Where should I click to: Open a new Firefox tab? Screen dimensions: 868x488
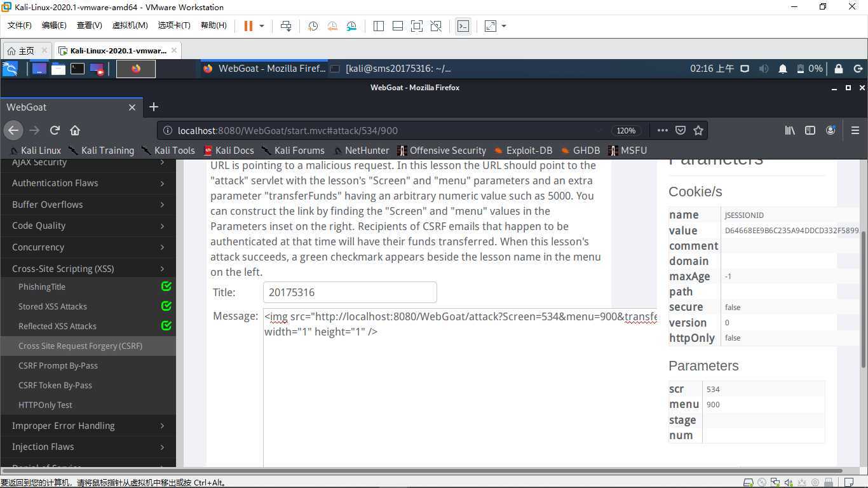[x=153, y=107]
